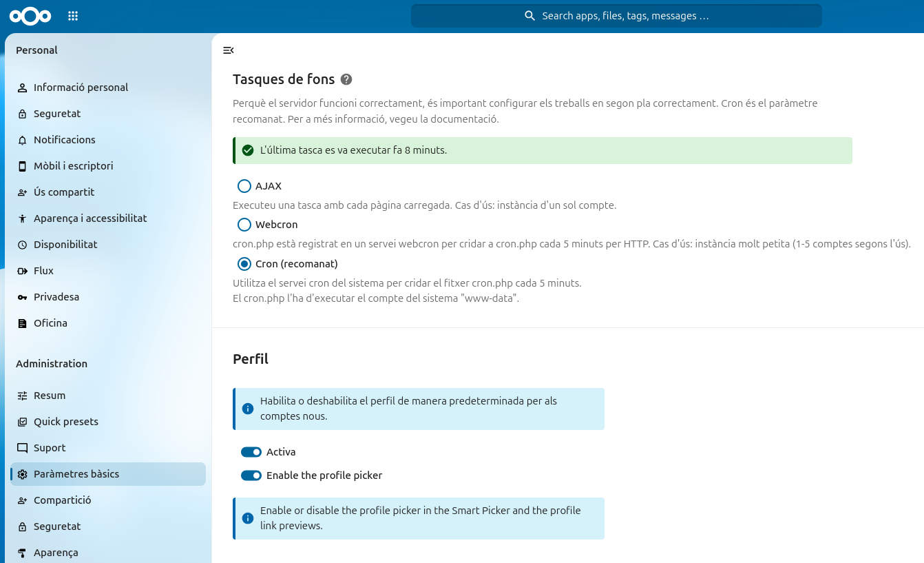Click the clock icon for Disponibilitat
Viewport: 924px width, 563px height.
(x=23, y=245)
